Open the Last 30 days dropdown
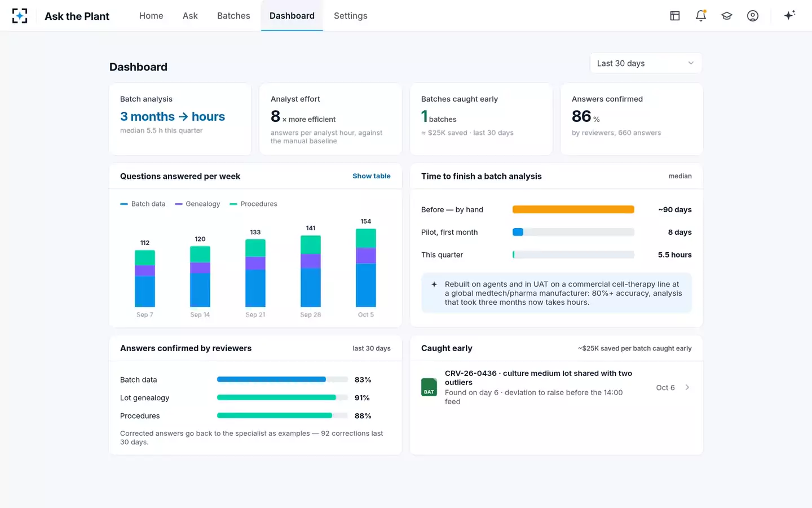 [x=646, y=63]
